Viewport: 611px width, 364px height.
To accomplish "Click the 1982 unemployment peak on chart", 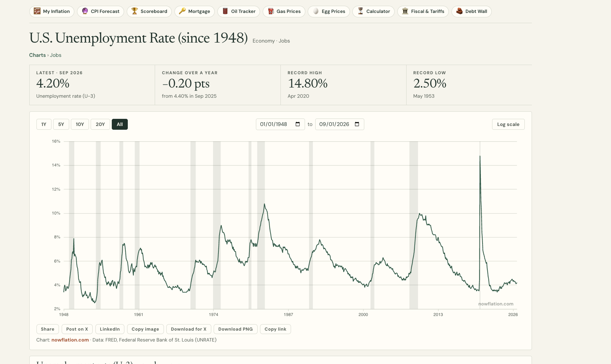I will click(x=264, y=204).
